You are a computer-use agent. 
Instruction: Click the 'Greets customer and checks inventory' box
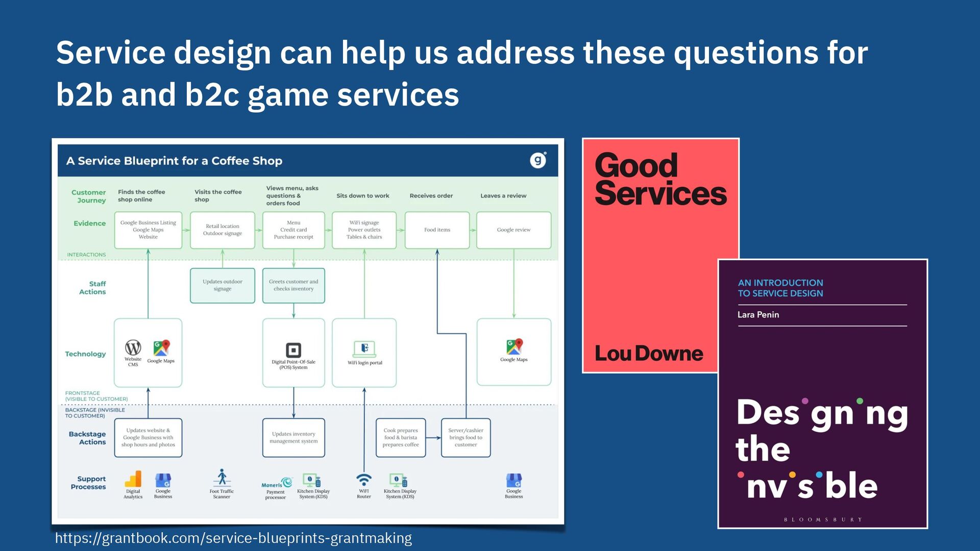(x=293, y=286)
